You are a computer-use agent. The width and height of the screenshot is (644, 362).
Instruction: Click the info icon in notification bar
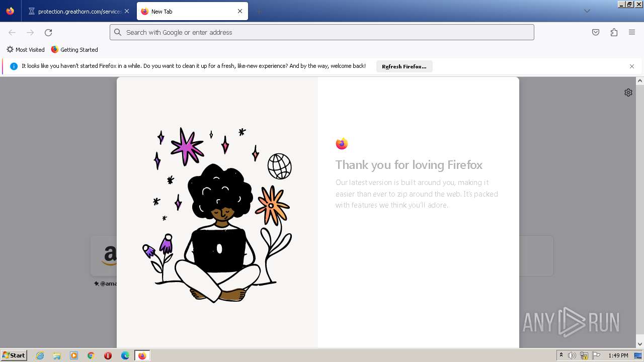(x=14, y=66)
